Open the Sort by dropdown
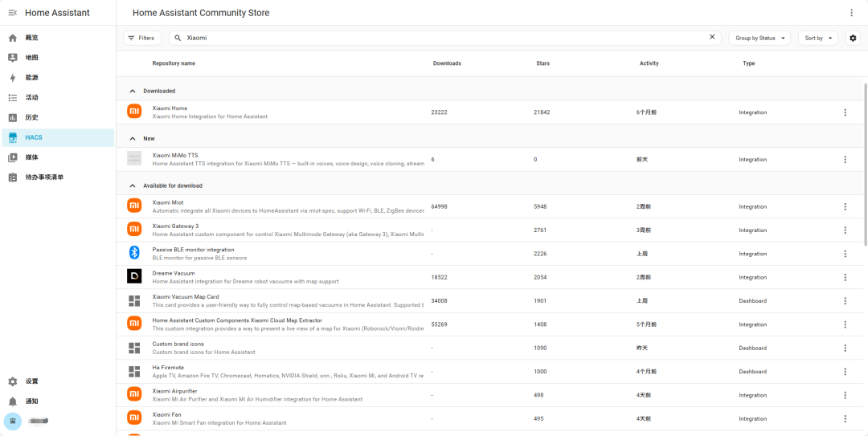 818,39
